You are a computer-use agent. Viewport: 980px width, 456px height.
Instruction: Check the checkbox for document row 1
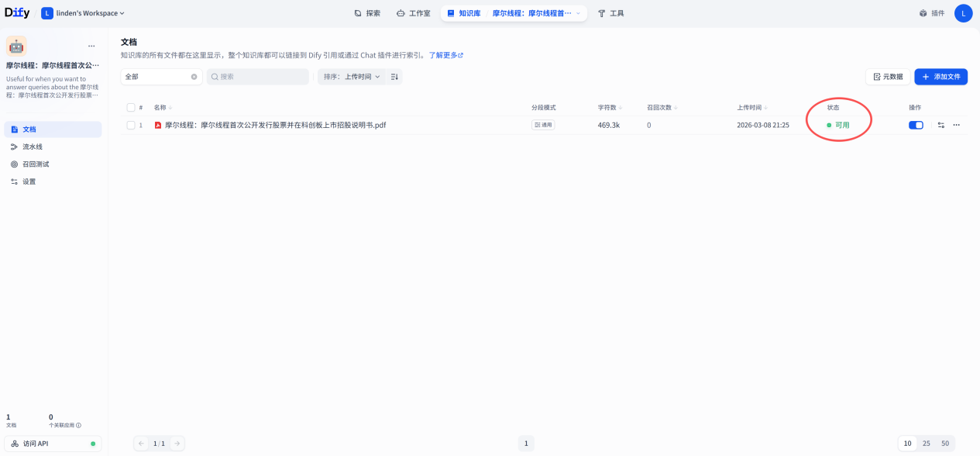131,125
